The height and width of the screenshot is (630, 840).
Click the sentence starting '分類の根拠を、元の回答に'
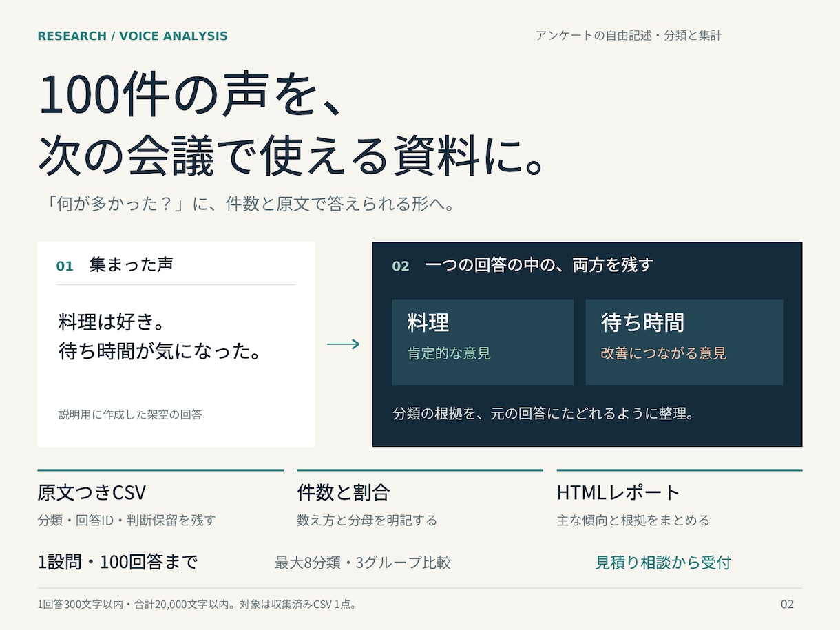(x=544, y=414)
